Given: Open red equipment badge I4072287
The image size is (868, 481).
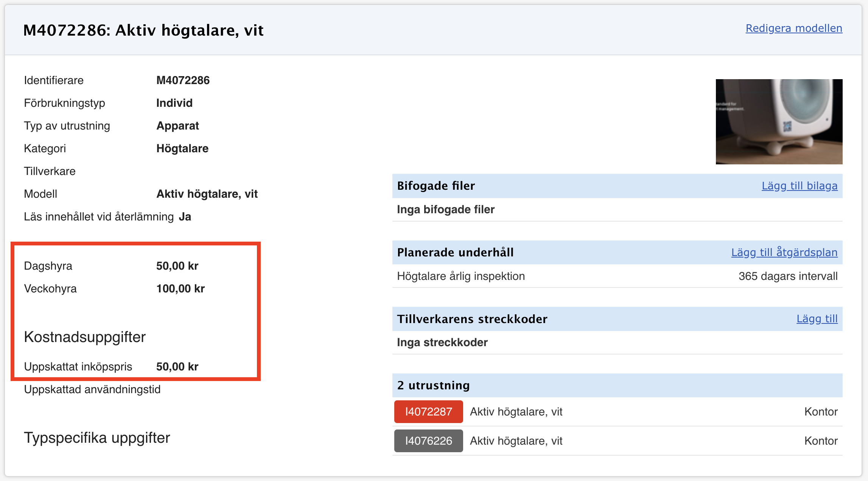Looking at the screenshot, I should coord(428,412).
